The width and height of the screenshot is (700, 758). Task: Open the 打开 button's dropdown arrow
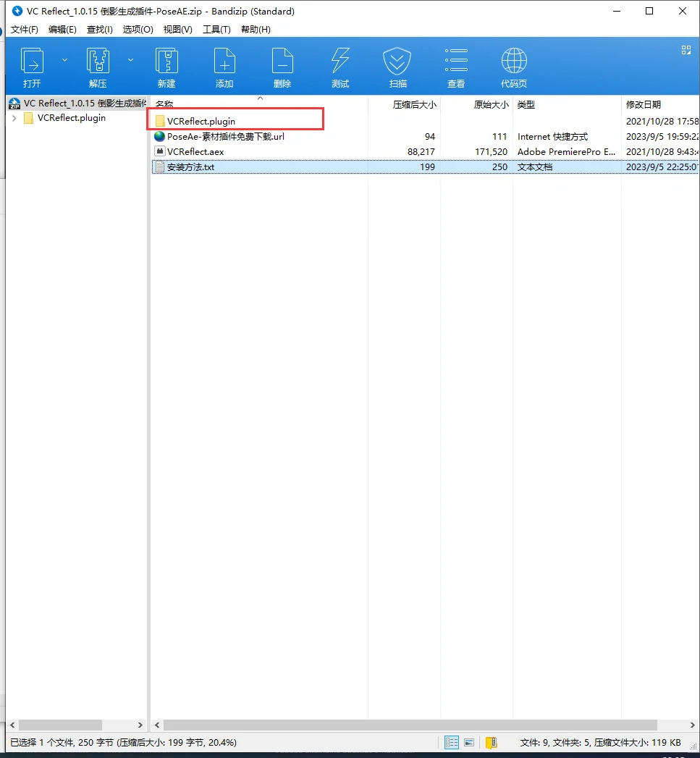pos(64,60)
